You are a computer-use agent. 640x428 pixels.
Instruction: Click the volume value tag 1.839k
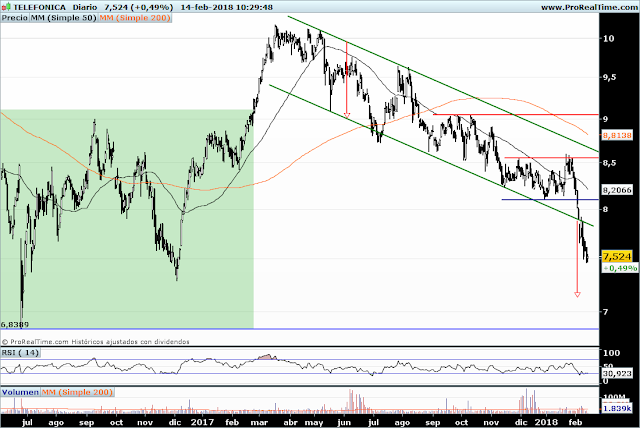[617, 408]
